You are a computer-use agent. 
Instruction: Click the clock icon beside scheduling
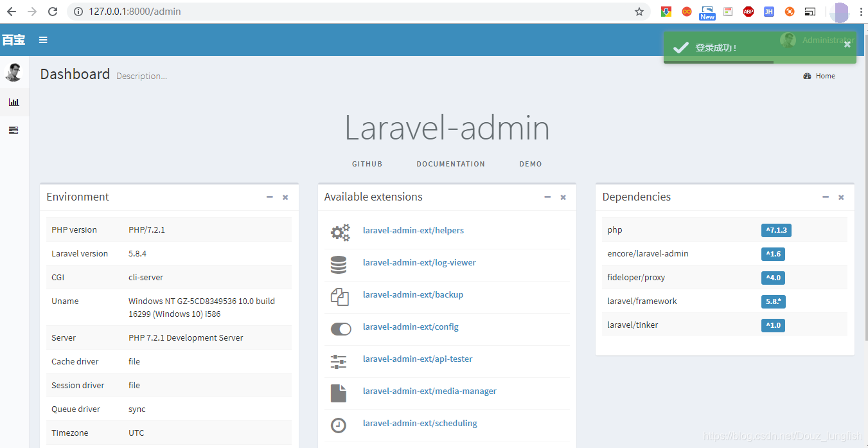339,426
